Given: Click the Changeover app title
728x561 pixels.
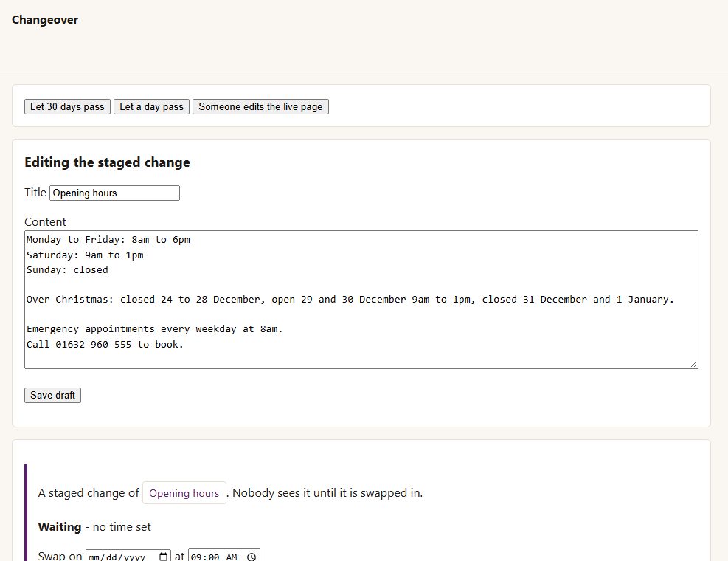Looking at the screenshot, I should [45, 19].
